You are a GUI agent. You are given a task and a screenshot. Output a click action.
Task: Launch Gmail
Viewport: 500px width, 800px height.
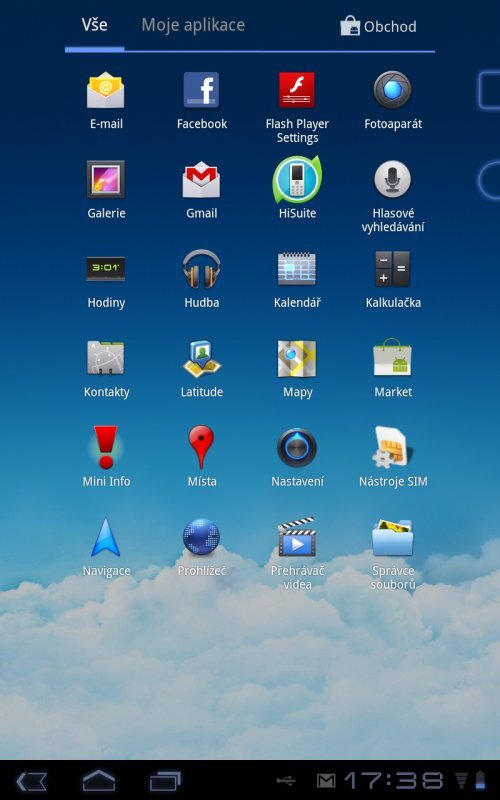click(x=202, y=180)
